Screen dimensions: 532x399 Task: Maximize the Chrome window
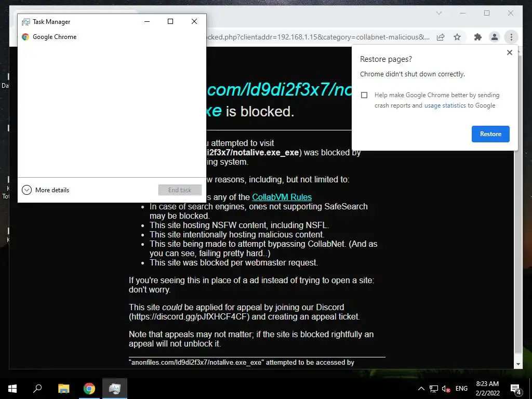[x=486, y=13]
